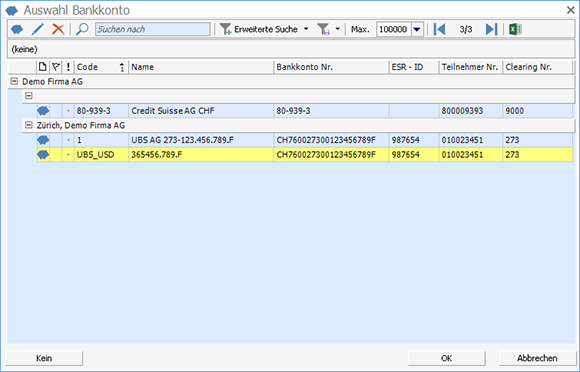This screenshot has height=372, width=580.
Task: Click the pencil edit icon
Action: pos(37,29)
